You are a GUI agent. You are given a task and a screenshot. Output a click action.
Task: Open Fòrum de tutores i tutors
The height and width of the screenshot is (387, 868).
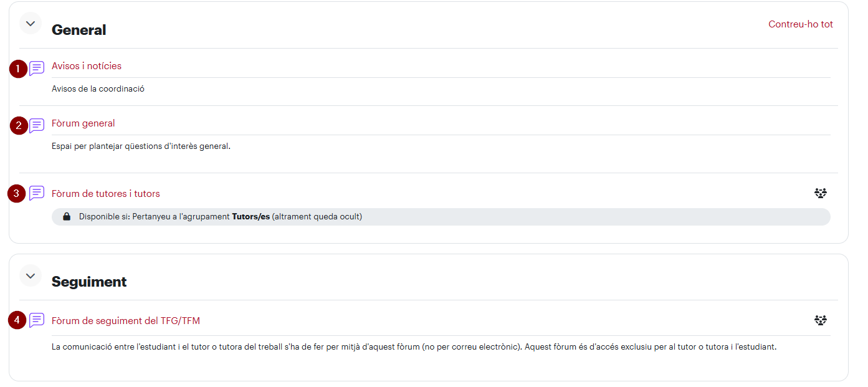(106, 194)
